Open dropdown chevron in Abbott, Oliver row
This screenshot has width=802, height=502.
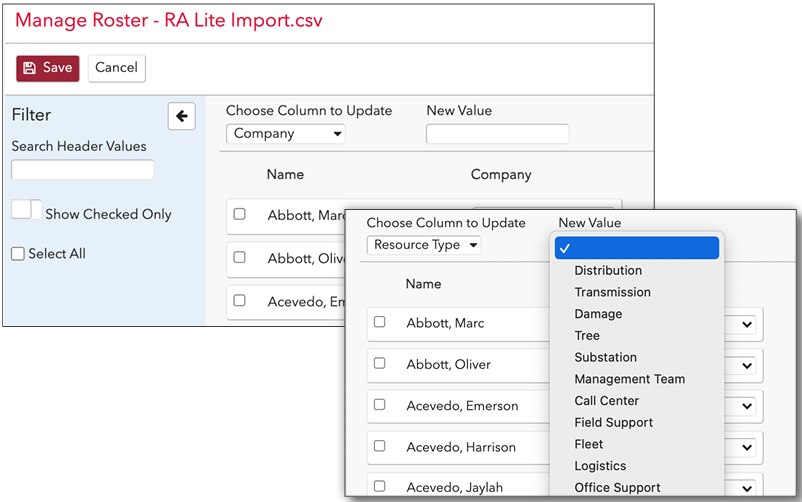click(747, 366)
